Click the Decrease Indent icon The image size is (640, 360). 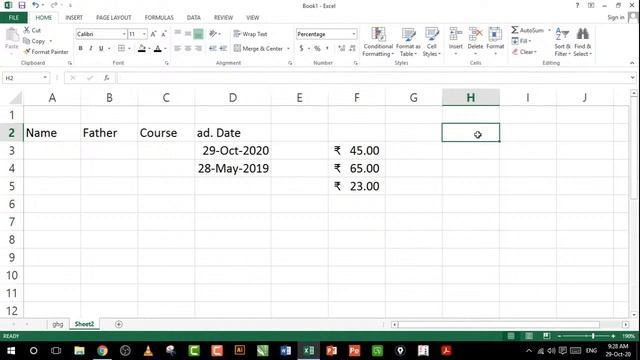click(213, 49)
